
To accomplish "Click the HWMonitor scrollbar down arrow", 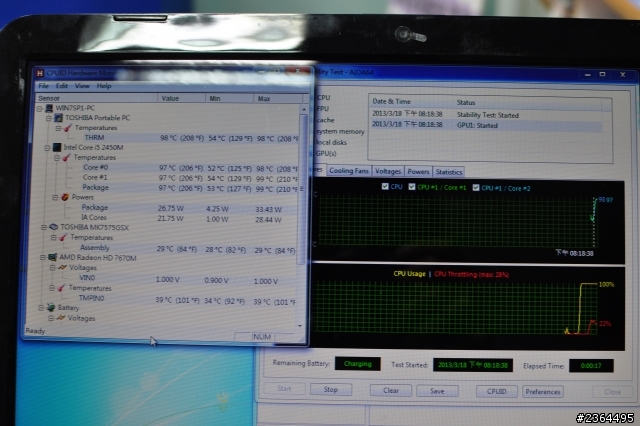I will click(x=300, y=326).
